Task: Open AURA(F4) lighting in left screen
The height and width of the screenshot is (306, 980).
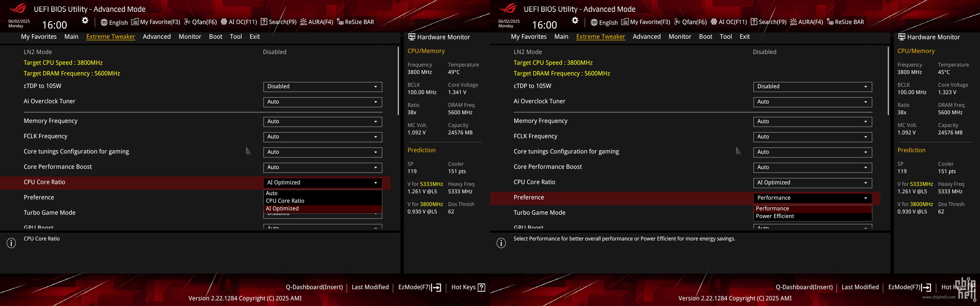Action: click(316, 22)
